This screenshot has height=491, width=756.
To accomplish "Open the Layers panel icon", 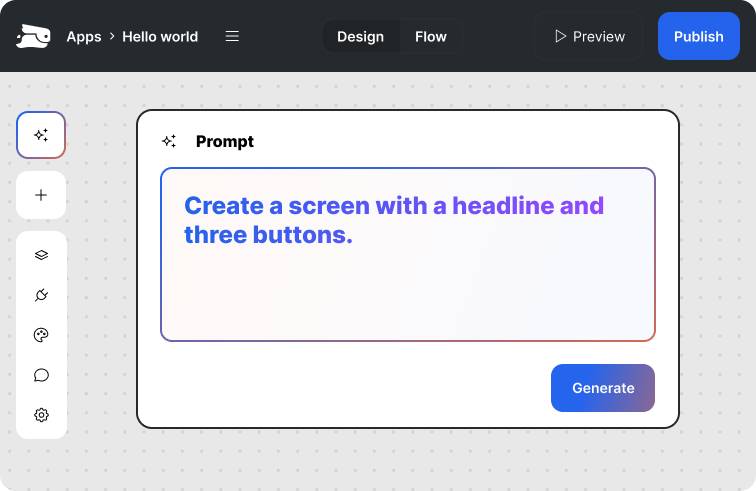I will tap(41, 255).
